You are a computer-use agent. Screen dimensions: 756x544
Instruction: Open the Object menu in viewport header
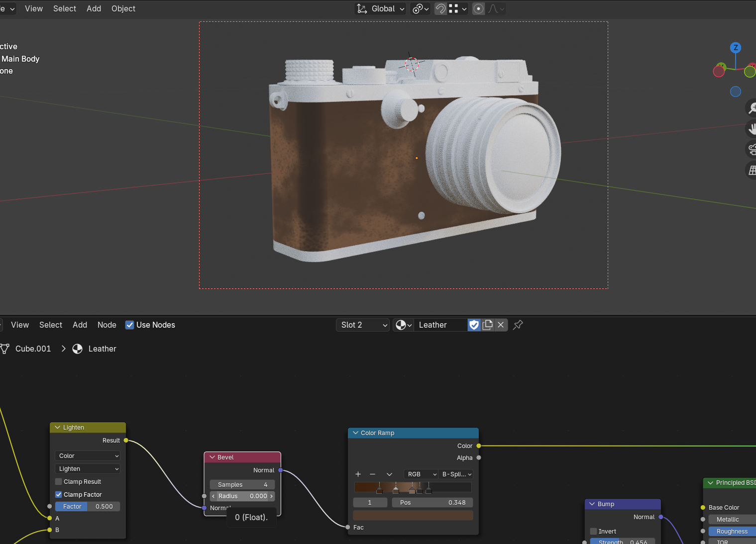[x=123, y=8]
